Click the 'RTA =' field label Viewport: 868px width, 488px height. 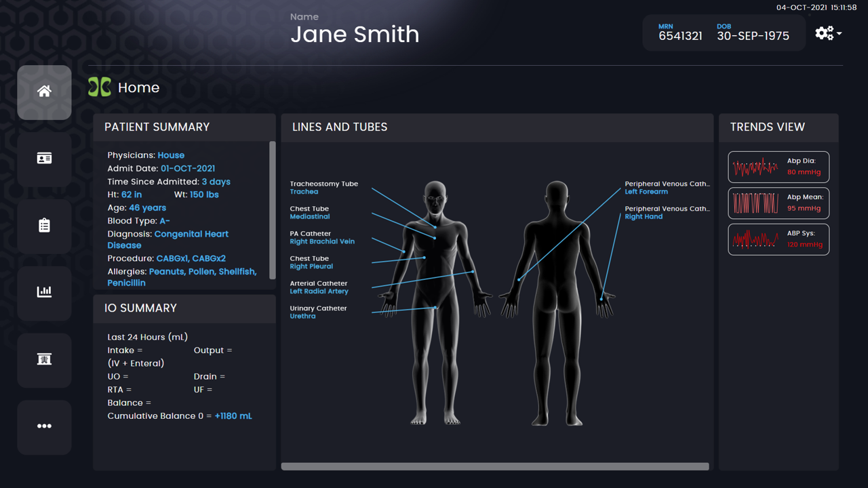(x=119, y=389)
